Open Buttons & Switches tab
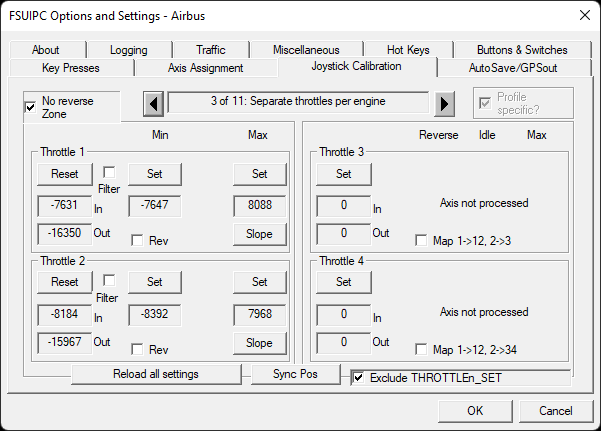This screenshot has height=431, width=601. coord(522,50)
